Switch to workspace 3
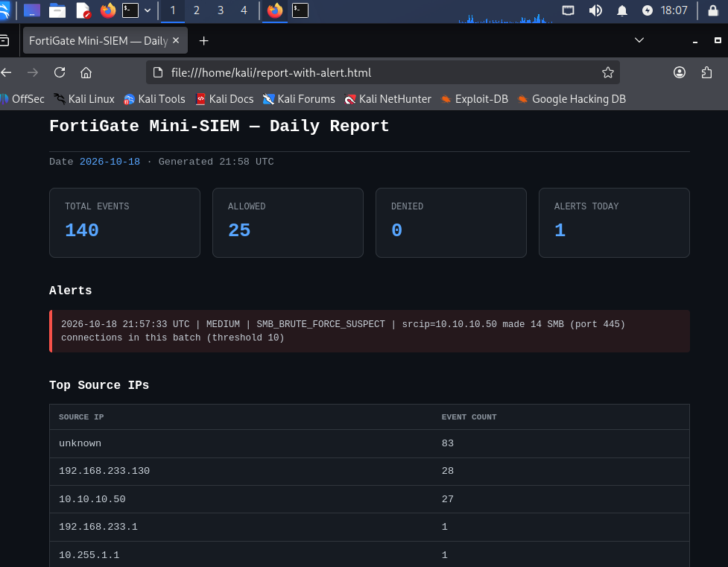The height and width of the screenshot is (567, 728). coord(221,10)
